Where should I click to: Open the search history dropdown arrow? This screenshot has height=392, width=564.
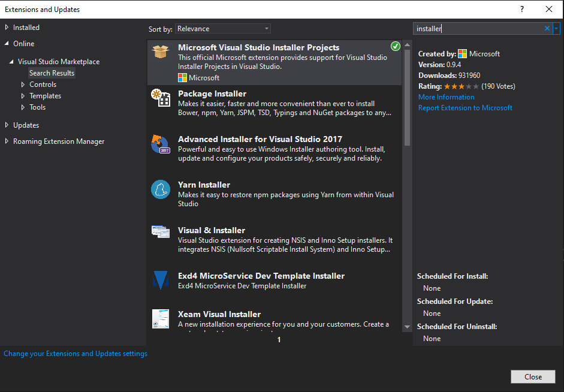556,28
